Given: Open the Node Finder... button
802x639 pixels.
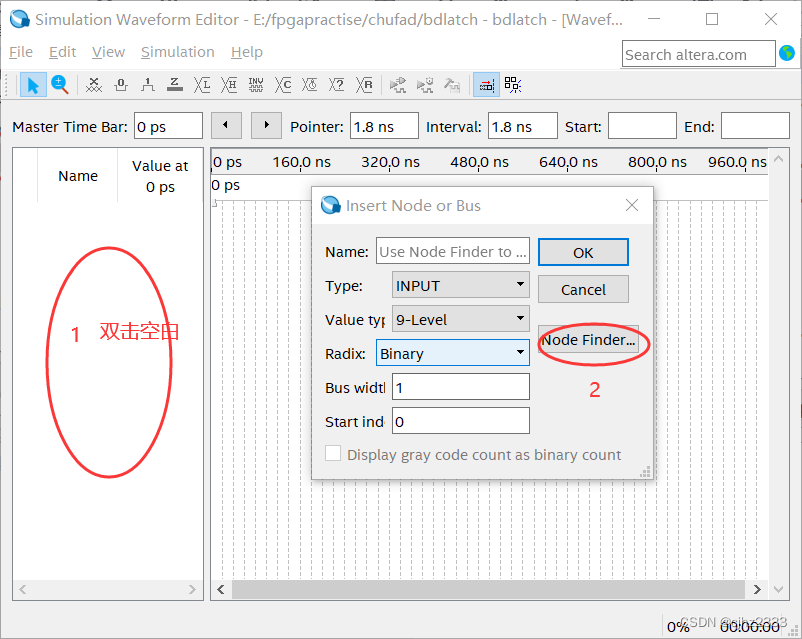Looking at the screenshot, I should click(588, 340).
